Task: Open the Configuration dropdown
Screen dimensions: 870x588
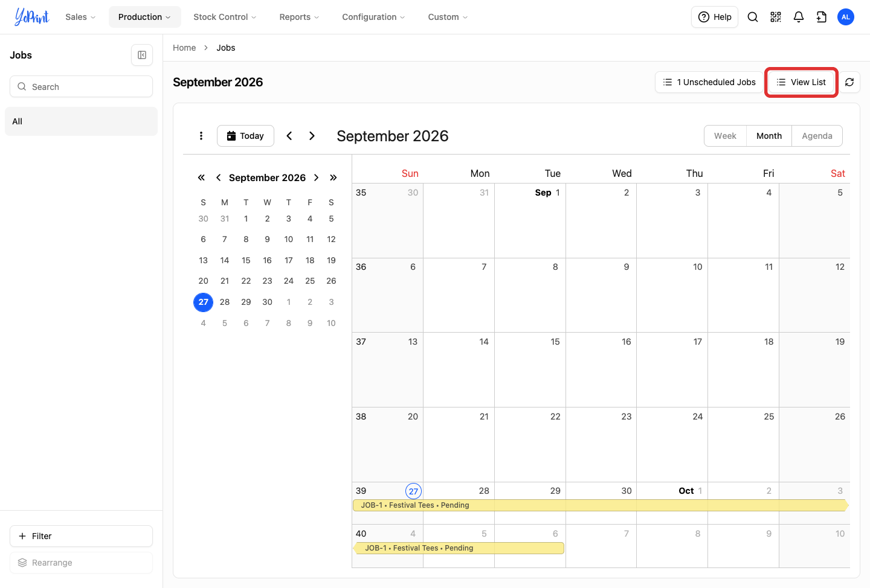Action: pyautogui.click(x=373, y=17)
